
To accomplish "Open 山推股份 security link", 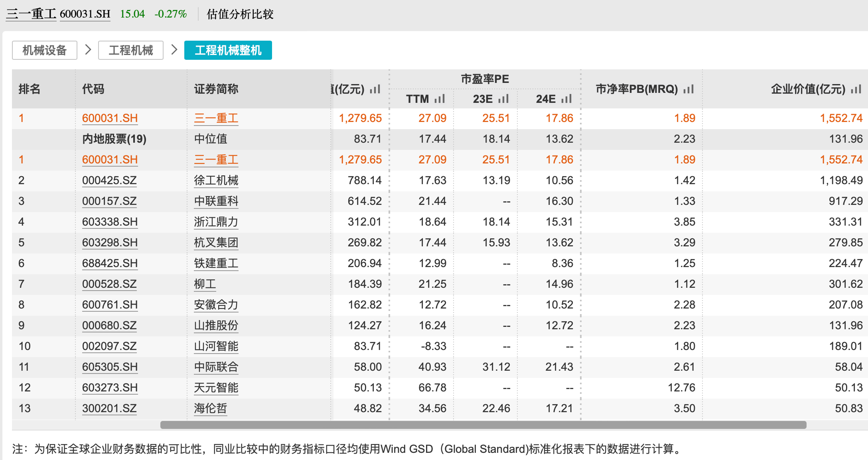I will [216, 325].
